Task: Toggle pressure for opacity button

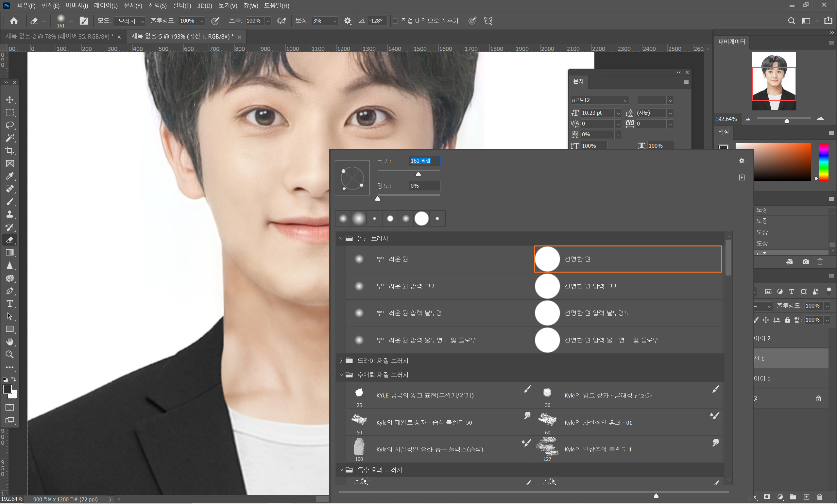Action: click(215, 21)
